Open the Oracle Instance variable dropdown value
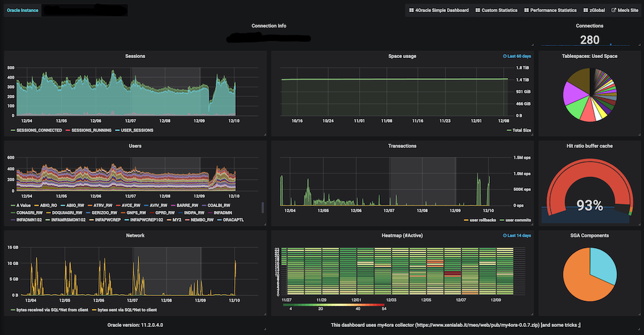644x335 pixels. (85, 10)
